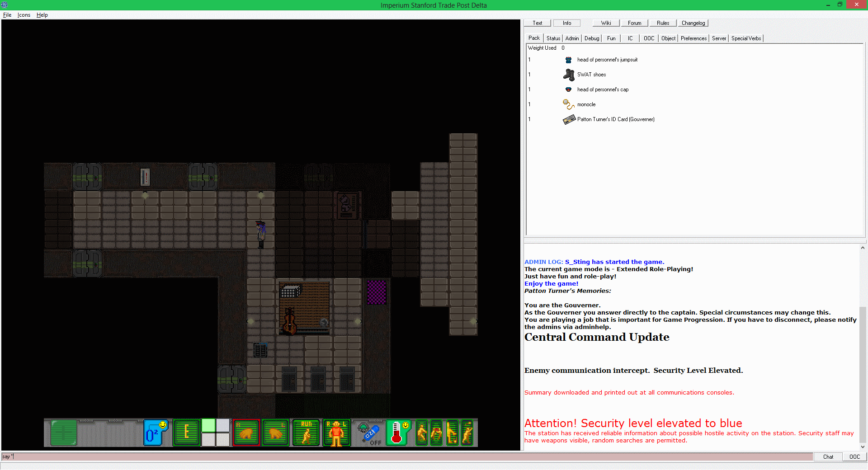Select the Server tab
Image resolution: width=868 pixels, height=470 pixels.
719,38
